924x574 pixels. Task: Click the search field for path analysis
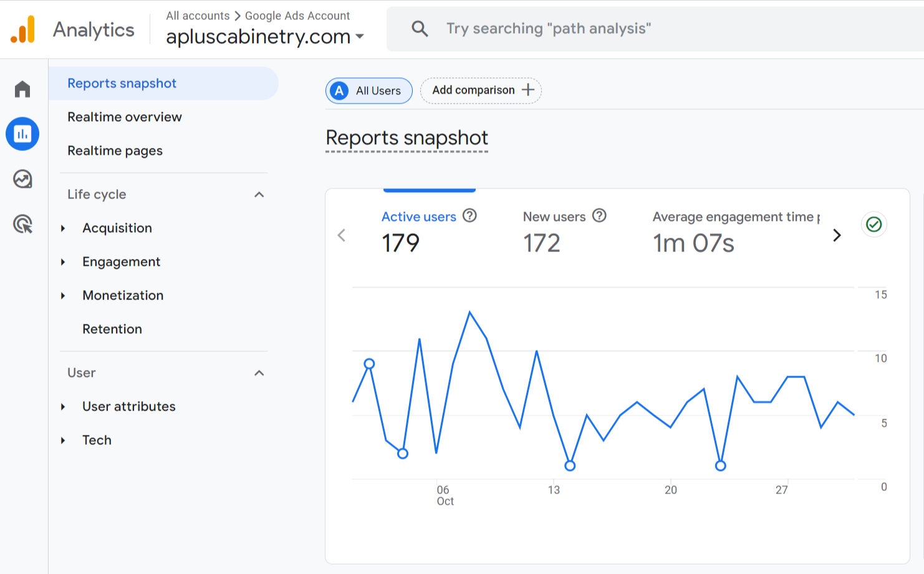click(623, 29)
